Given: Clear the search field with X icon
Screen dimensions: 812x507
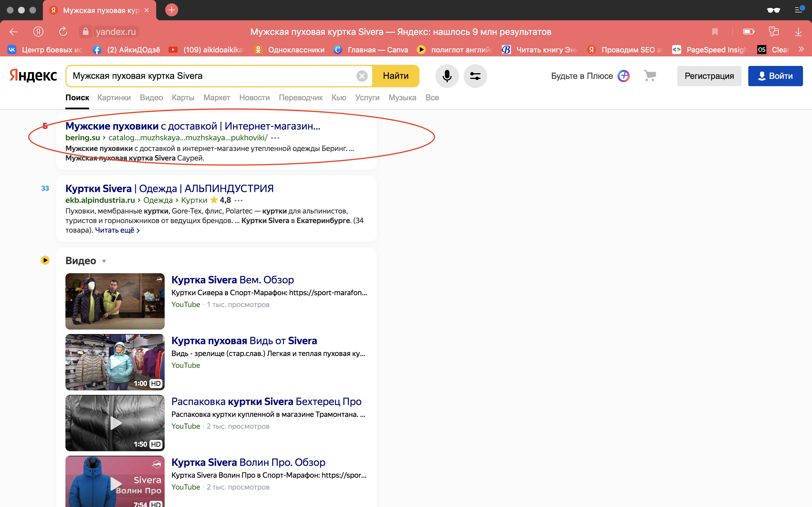Looking at the screenshot, I should pos(362,76).
